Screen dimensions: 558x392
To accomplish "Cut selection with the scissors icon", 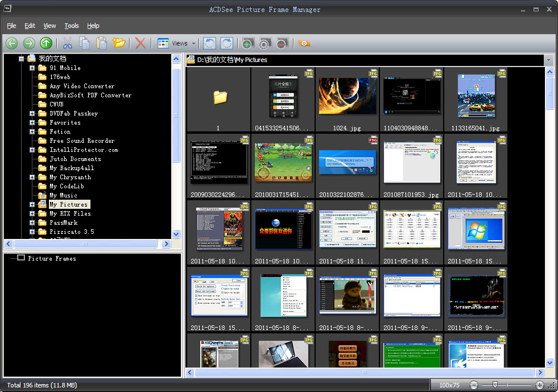I will (67, 43).
